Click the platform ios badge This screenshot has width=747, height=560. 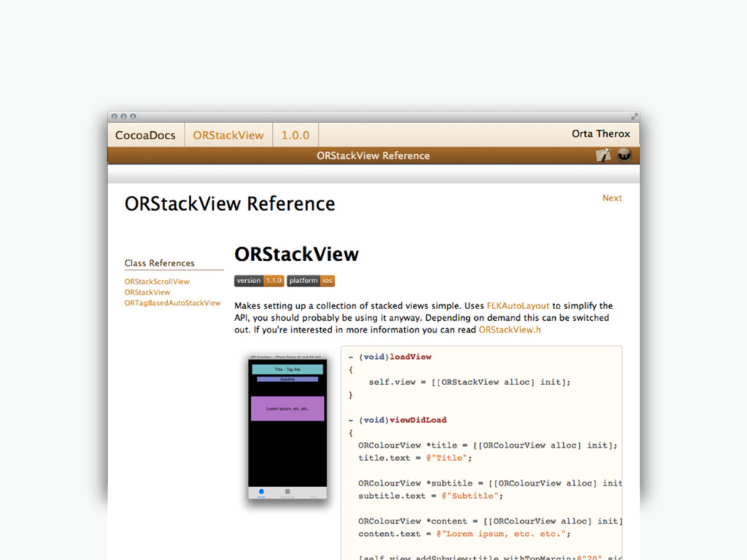(x=311, y=281)
